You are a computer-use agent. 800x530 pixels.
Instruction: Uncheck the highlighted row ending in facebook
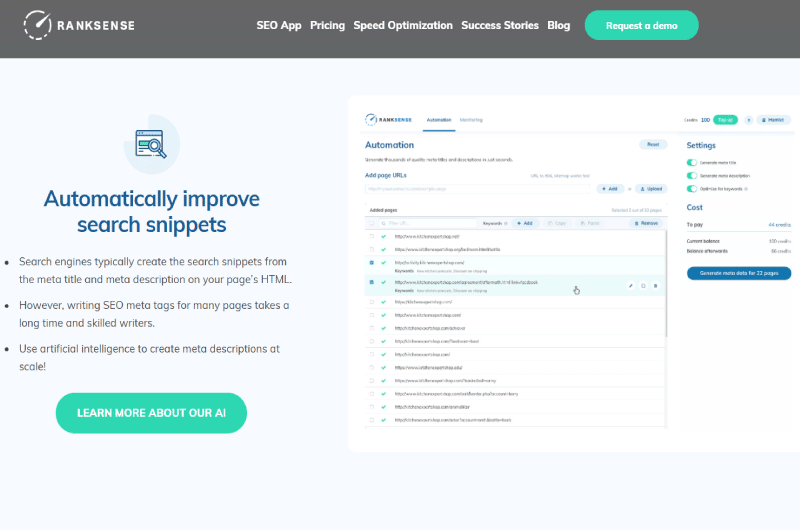[x=371, y=283]
